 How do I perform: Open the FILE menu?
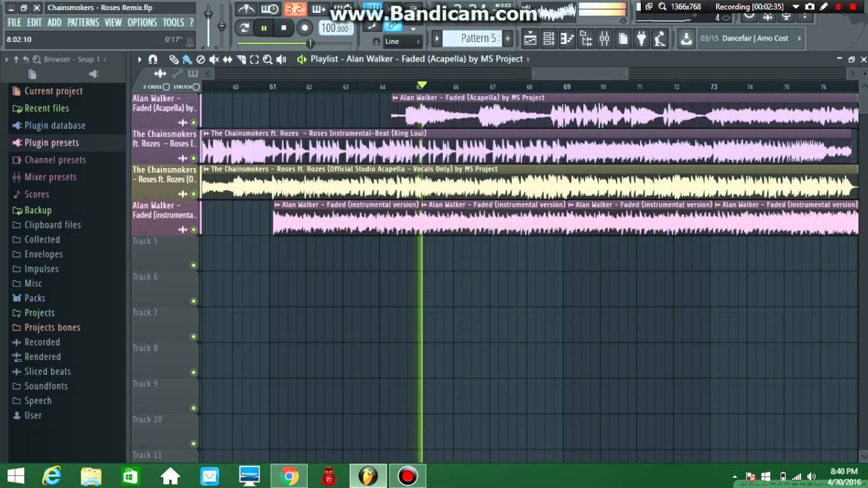pos(14,22)
